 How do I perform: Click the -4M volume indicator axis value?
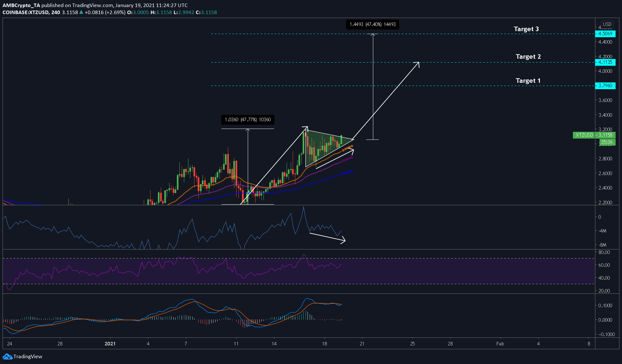[602, 231]
